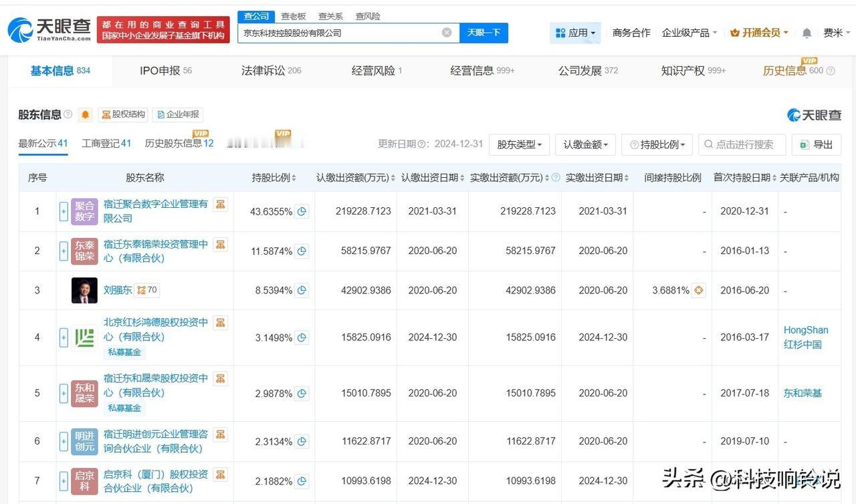Expand row 2 宿迁东泰锦荣 shareholder details
856x504 pixels.
64,251
